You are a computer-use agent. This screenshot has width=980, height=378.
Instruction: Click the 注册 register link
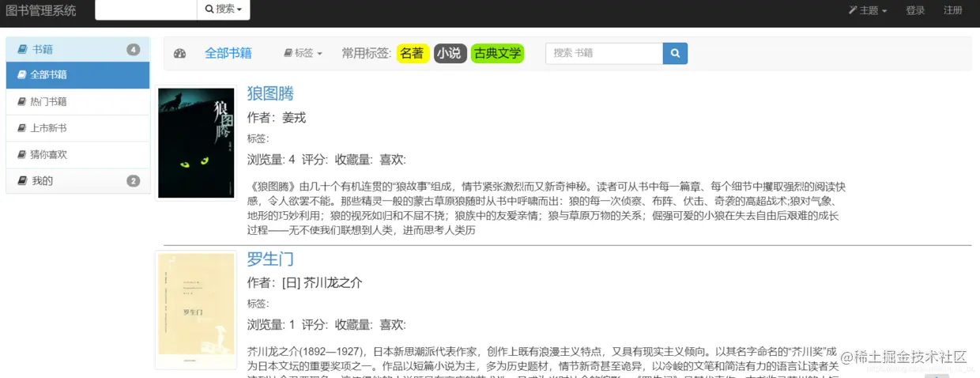pyautogui.click(x=953, y=10)
